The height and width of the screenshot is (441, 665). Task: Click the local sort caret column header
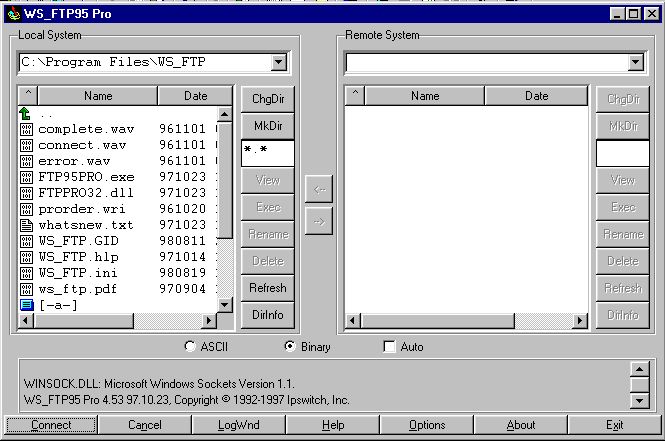[x=28, y=95]
